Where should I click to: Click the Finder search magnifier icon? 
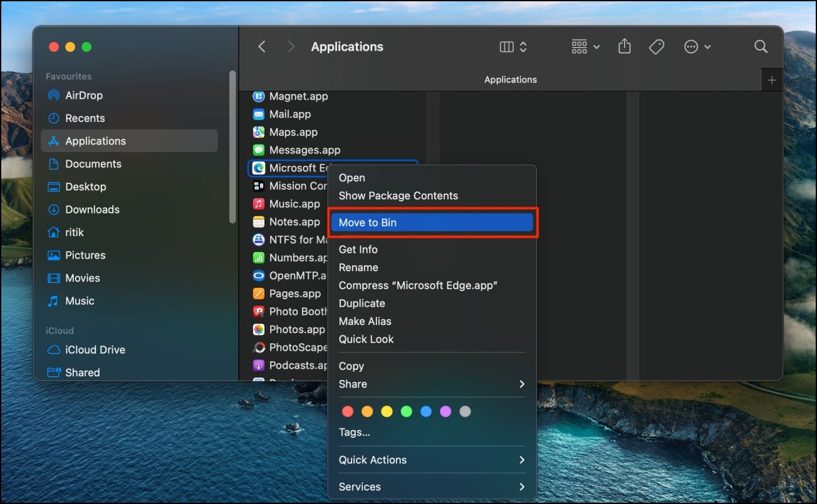tap(761, 47)
